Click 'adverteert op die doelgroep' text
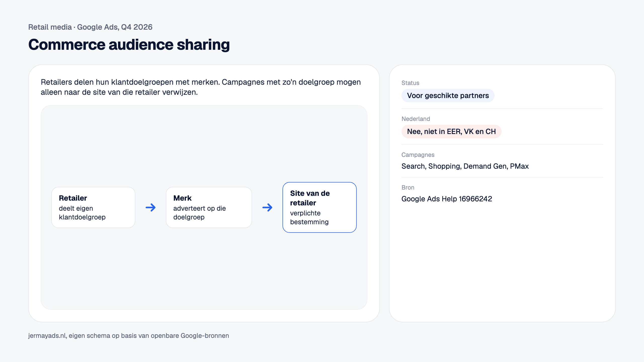Viewport: 644px width, 362px height. coord(199,213)
